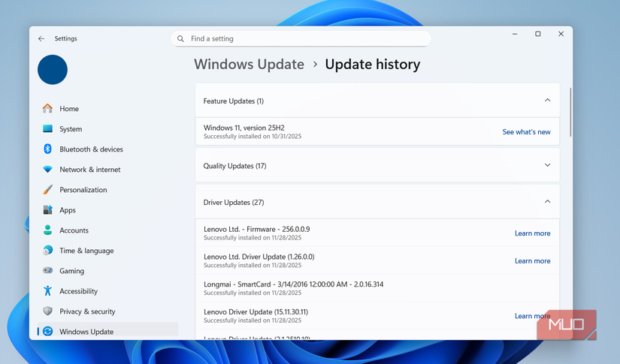Click the System monitor icon

tap(47, 128)
